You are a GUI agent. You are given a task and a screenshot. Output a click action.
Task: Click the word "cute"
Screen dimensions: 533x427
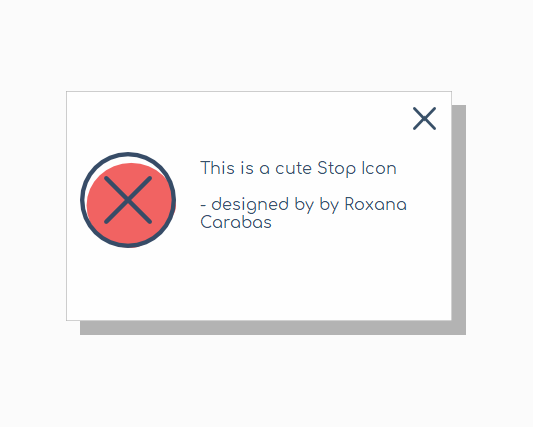[293, 168]
